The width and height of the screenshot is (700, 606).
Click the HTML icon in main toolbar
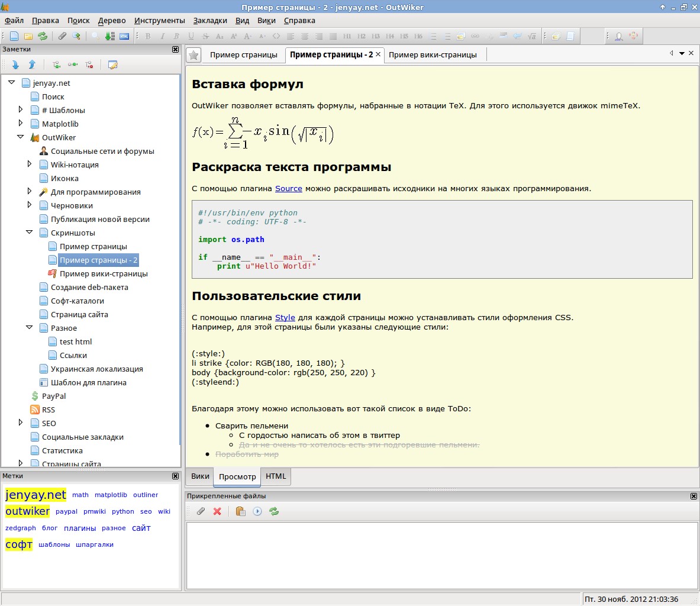[124, 36]
